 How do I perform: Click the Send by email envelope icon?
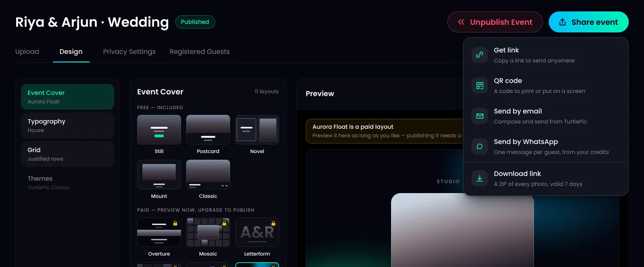(x=480, y=116)
